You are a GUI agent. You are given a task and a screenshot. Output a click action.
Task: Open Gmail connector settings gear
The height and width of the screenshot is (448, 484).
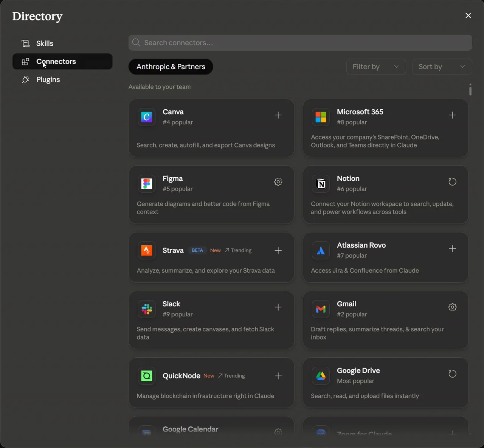pyautogui.click(x=452, y=307)
